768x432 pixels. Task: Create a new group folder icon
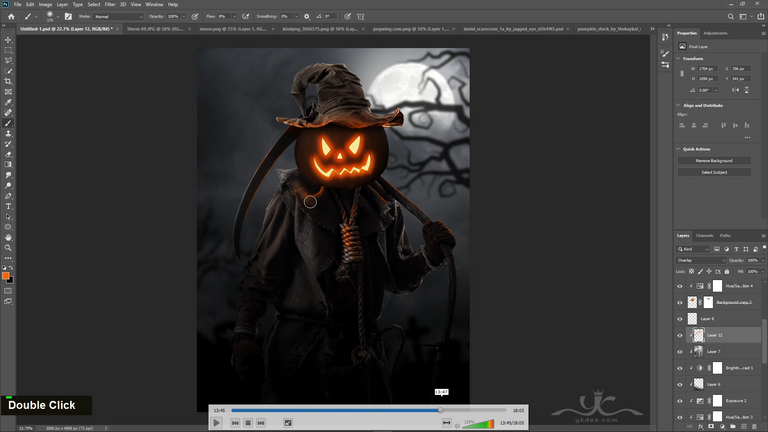(733, 427)
